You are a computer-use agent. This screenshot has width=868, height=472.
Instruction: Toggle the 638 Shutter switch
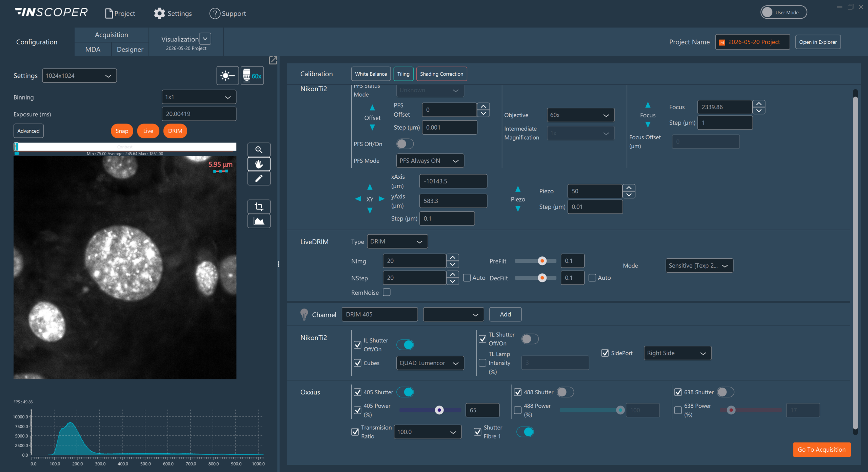click(x=726, y=392)
